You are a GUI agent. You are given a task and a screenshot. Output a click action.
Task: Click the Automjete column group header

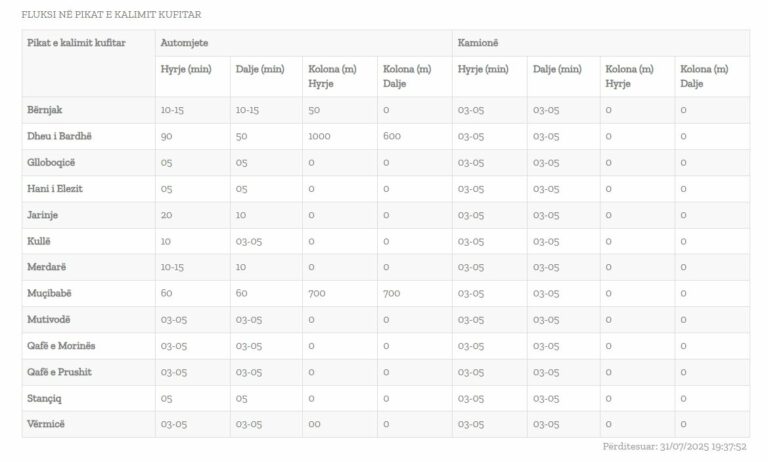tap(185, 43)
